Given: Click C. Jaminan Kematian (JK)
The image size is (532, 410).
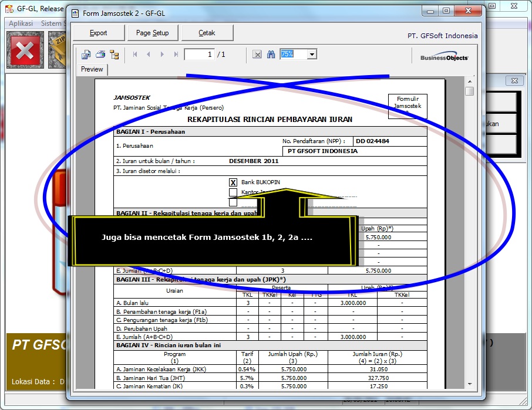Looking at the screenshot, I should [149, 387].
